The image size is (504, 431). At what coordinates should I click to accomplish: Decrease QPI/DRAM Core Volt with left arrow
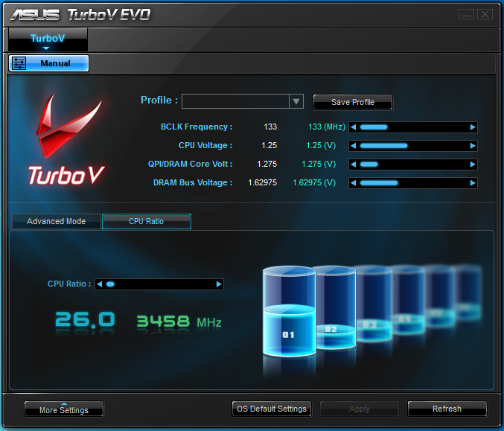click(354, 165)
